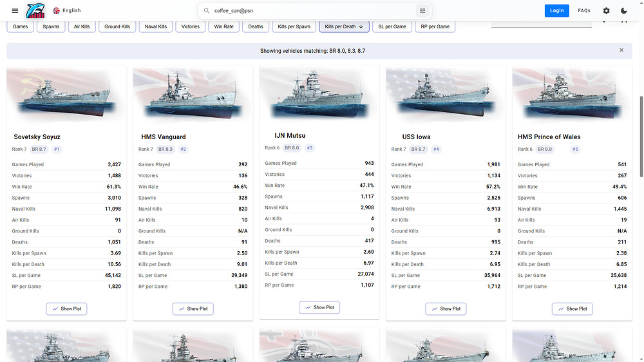Dismiss the BR filter banner

point(621,50)
